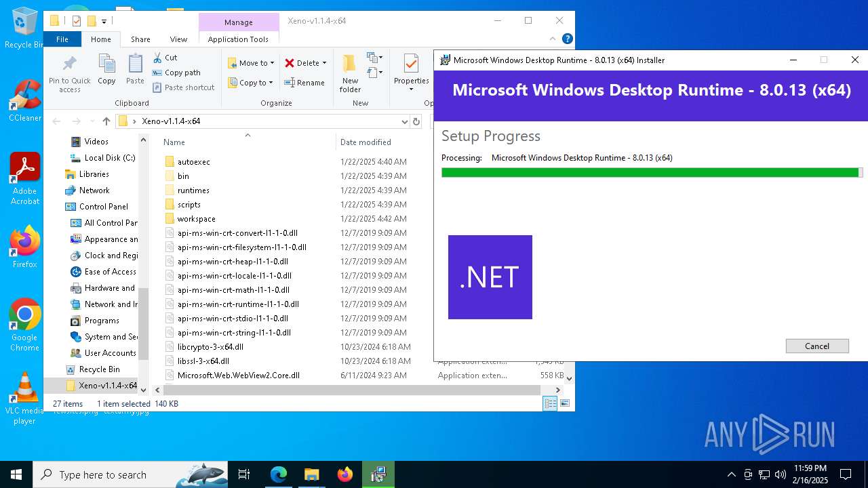Switch to the Share ribbon tab
The width and height of the screenshot is (868, 488).
pyautogui.click(x=140, y=39)
